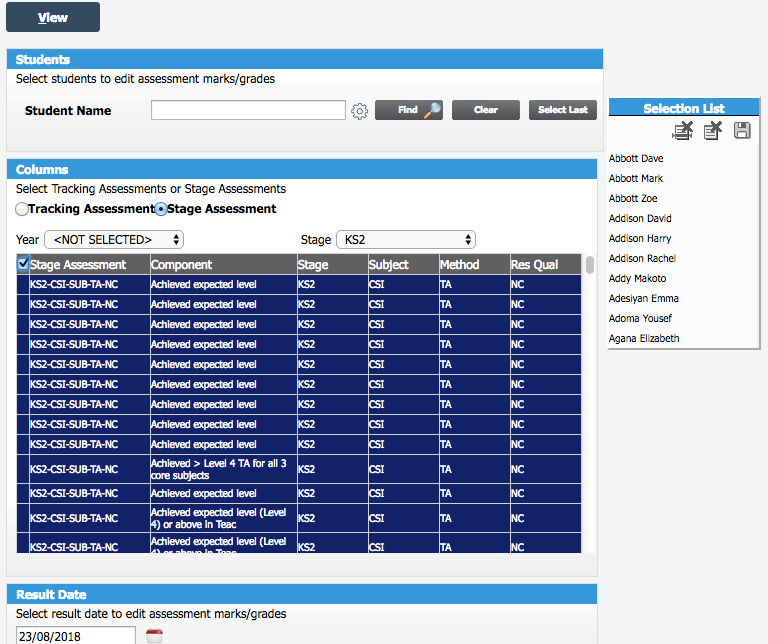
Task: Click 'Achieved > Level 4 TA for all 3 core subjects' row
Action: pyautogui.click(x=299, y=469)
